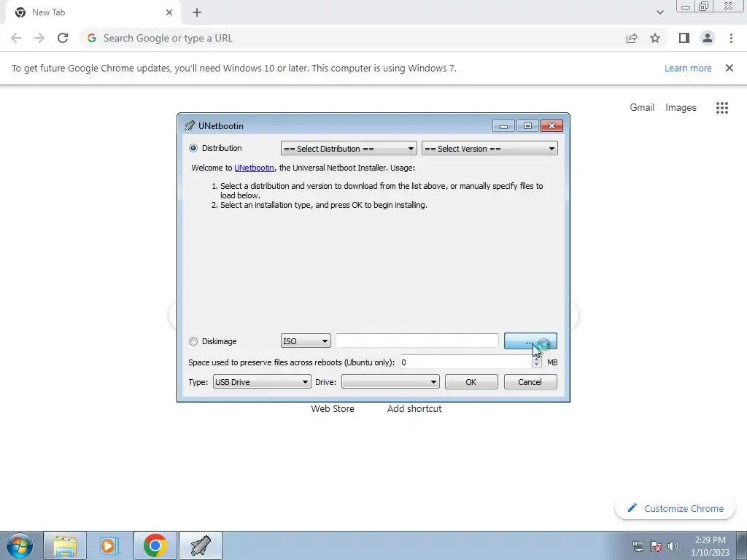The height and width of the screenshot is (560, 747).
Task: Open Chrome tab search chevron
Action: (659, 12)
